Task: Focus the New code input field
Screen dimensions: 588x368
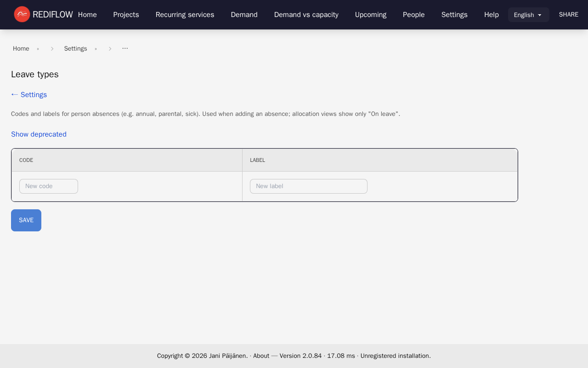Action: click(49, 186)
